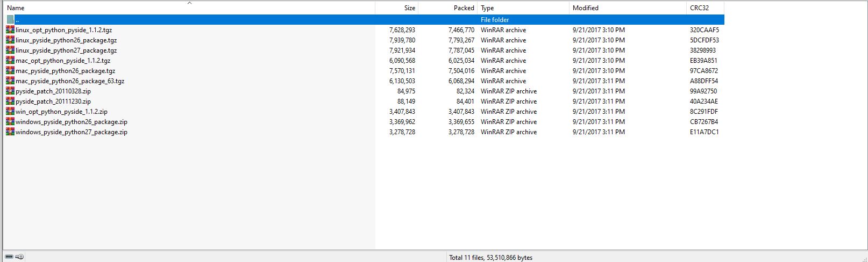Click the CRC32 value 38298993

point(703,50)
